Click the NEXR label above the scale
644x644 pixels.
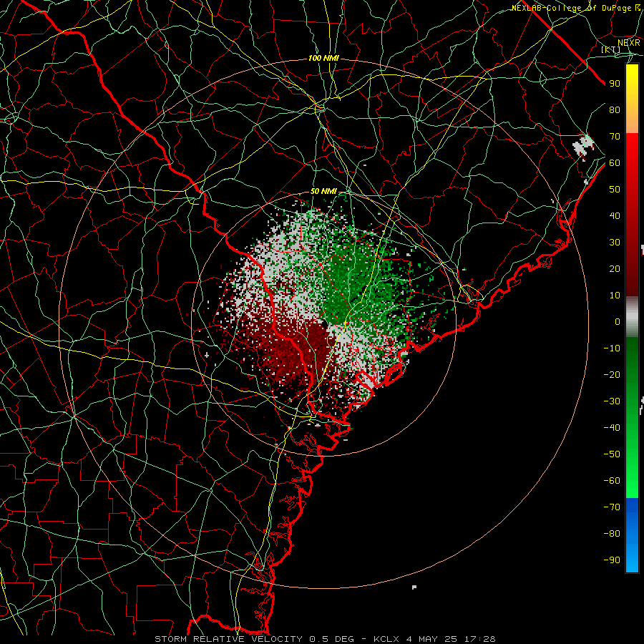(x=629, y=42)
